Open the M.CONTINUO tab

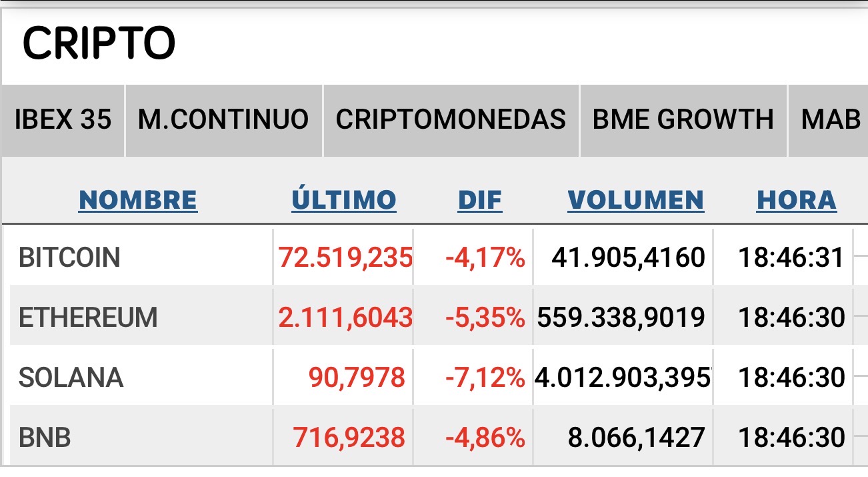pos(223,120)
